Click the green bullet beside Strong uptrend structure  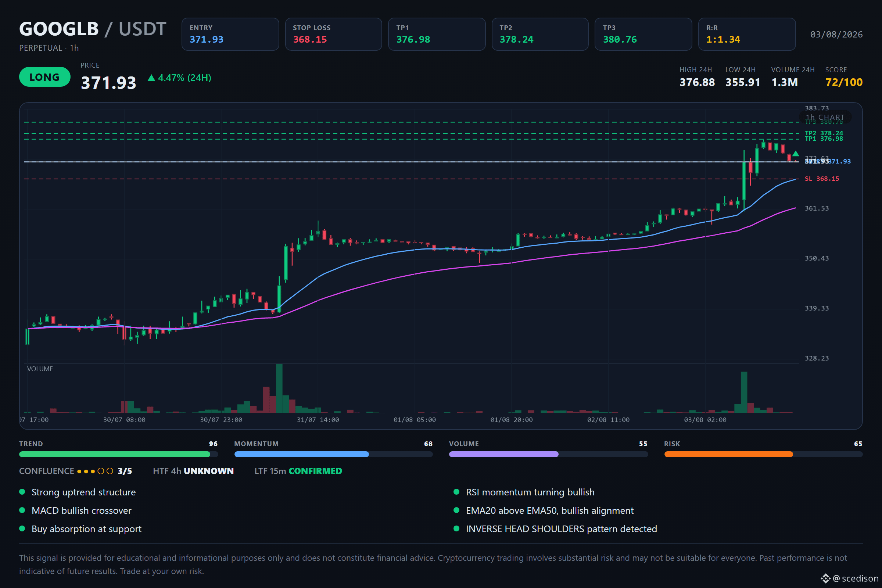[22, 492]
